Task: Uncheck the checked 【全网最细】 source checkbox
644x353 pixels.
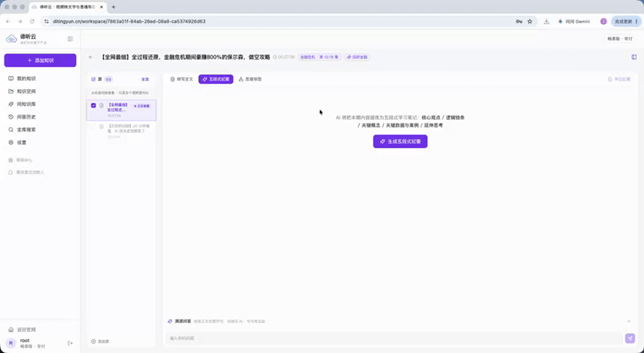Action: click(93, 105)
